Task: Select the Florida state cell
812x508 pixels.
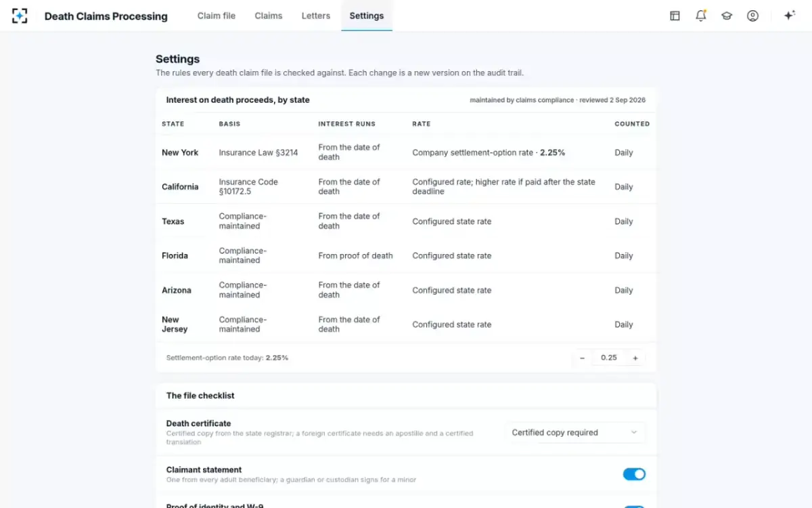Action: tap(175, 256)
